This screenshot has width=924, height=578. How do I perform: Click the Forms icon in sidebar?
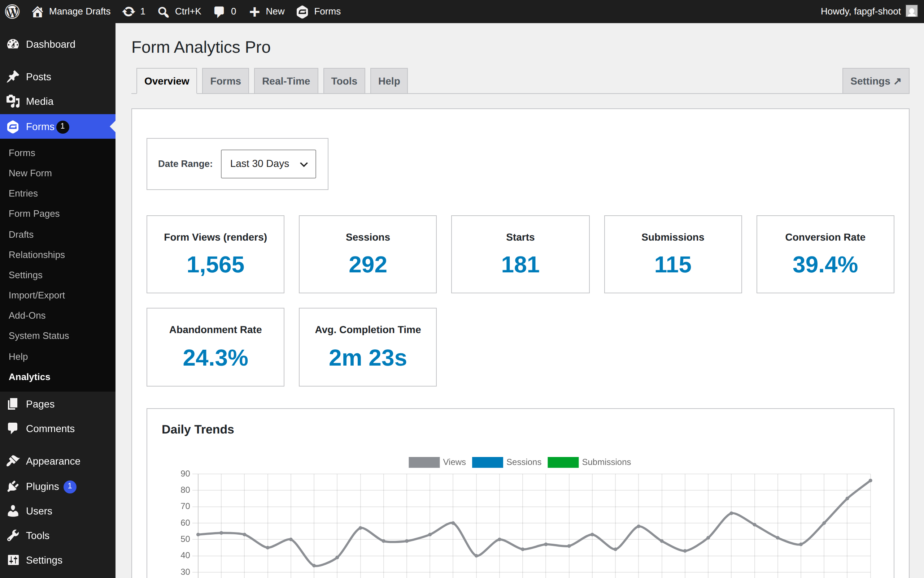coord(13,126)
